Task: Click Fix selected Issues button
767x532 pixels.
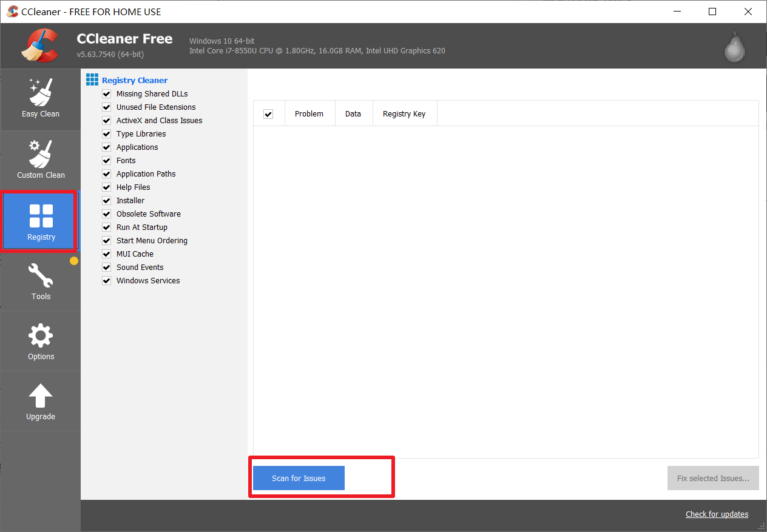Action: 713,478
